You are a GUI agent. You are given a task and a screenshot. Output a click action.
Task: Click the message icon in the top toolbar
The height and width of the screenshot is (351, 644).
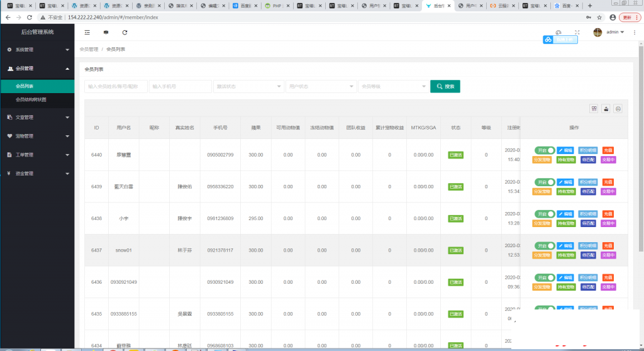106,32
